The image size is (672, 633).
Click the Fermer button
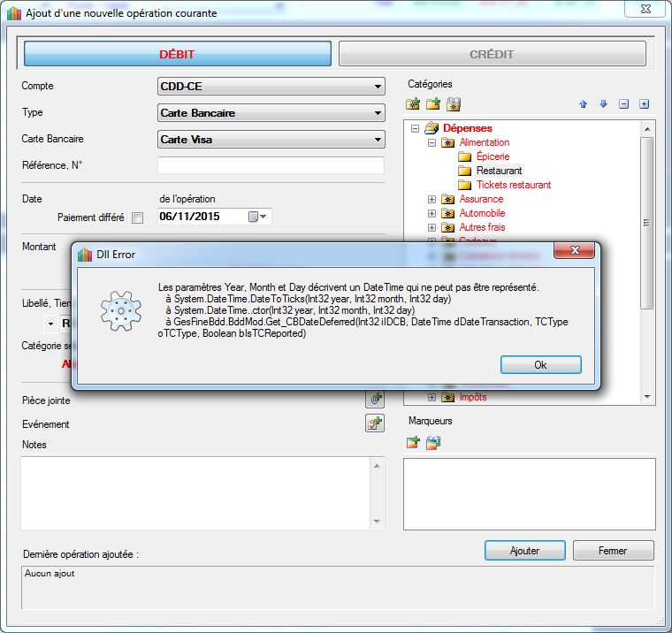613,550
